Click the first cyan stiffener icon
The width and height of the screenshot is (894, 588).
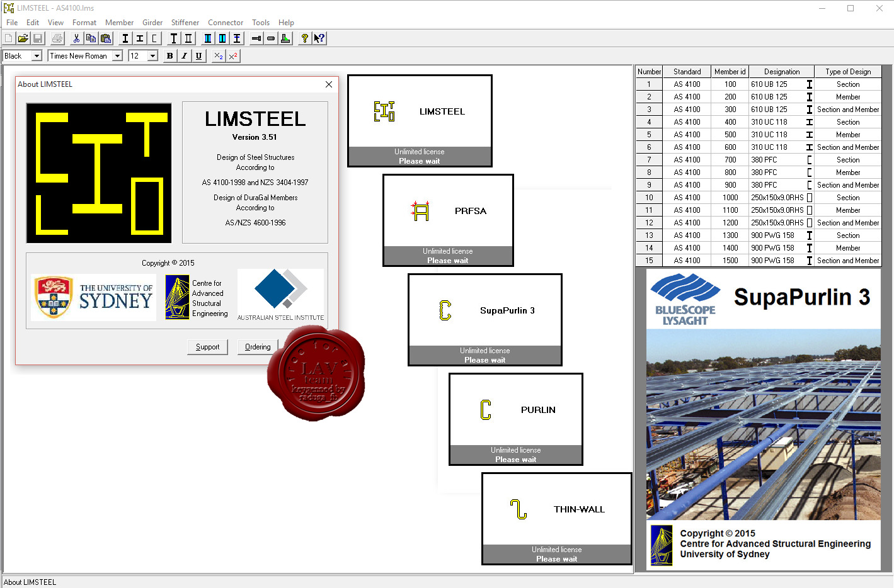pos(208,38)
